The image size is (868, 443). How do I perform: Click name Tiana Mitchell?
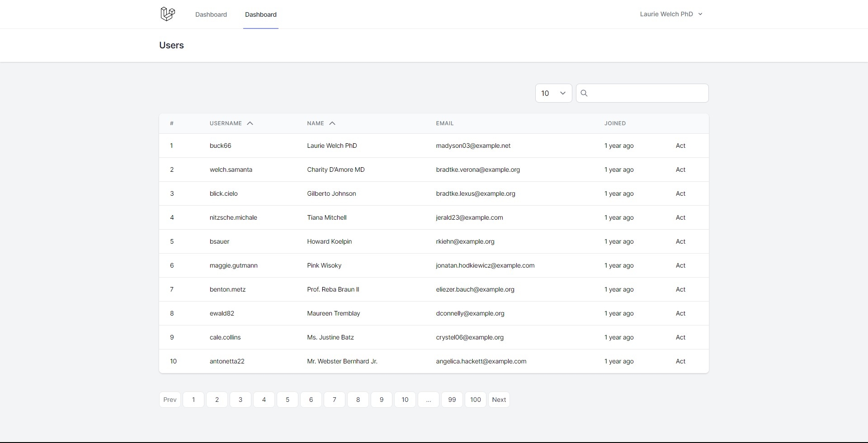point(327,217)
